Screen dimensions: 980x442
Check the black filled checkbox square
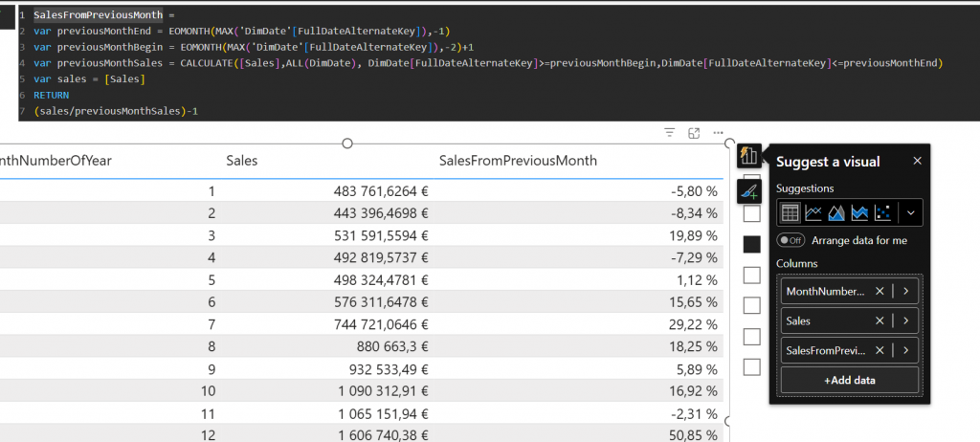click(x=752, y=245)
